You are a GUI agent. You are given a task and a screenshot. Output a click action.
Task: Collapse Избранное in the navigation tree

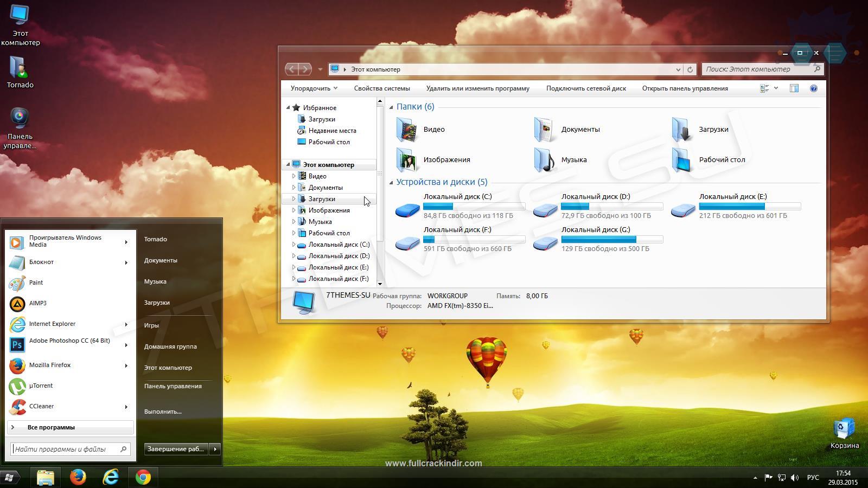point(288,108)
